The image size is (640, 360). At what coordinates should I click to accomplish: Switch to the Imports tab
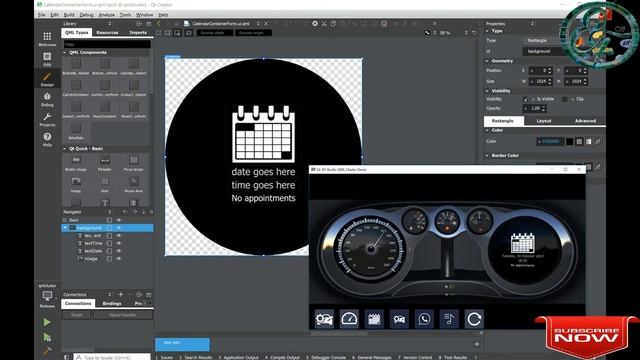138,32
